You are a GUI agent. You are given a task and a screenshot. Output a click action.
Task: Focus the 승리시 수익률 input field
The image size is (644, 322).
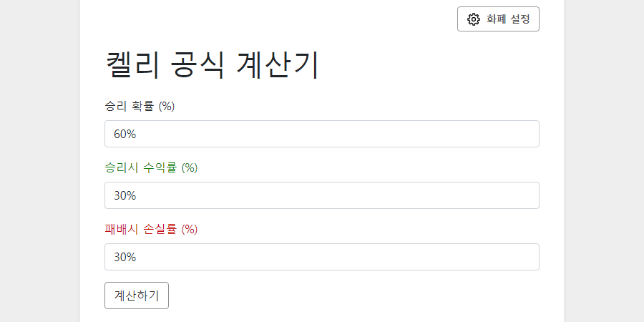pos(321,195)
